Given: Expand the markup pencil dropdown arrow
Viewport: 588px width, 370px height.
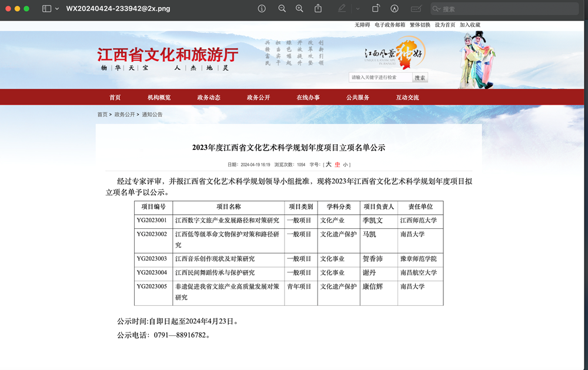Looking at the screenshot, I should point(358,8).
